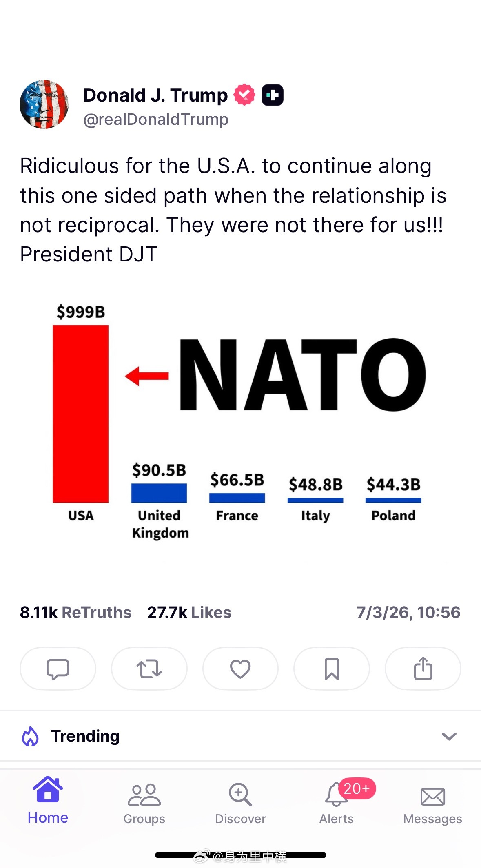View the 8.11k ReTruths list
The width and height of the screenshot is (481, 868).
click(75, 612)
